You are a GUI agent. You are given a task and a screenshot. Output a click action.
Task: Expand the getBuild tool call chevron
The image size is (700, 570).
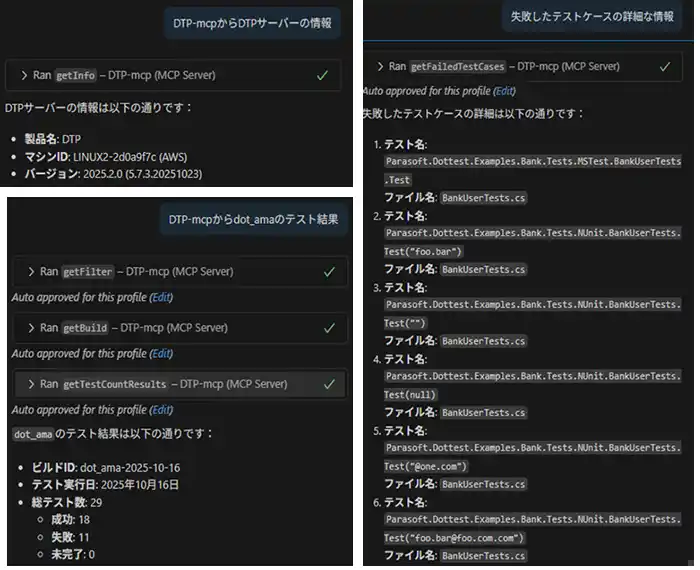31,328
